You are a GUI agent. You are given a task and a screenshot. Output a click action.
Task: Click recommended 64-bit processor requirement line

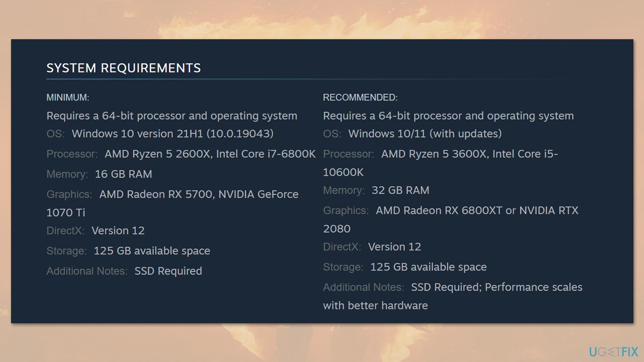point(448,116)
